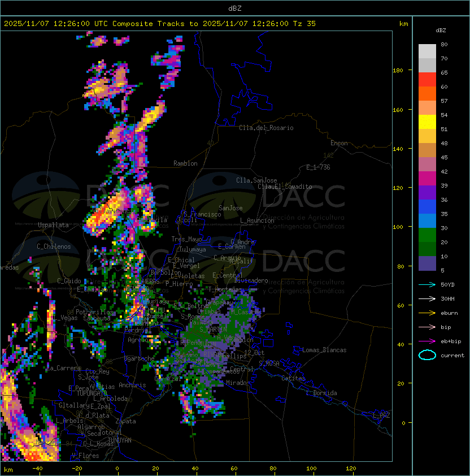Click the 'La_Carrera' map label
Screen dimensions: 470x476
pos(64,368)
